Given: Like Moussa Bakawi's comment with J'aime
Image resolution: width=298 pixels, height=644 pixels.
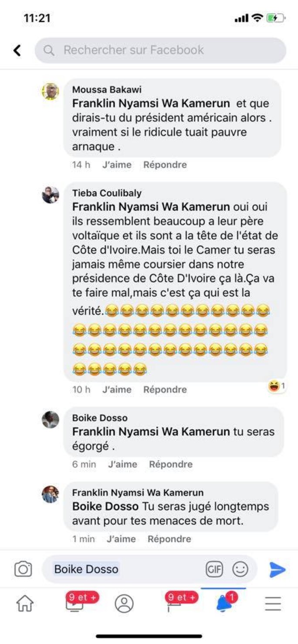Looking at the screenshot, I should point(117,165).
